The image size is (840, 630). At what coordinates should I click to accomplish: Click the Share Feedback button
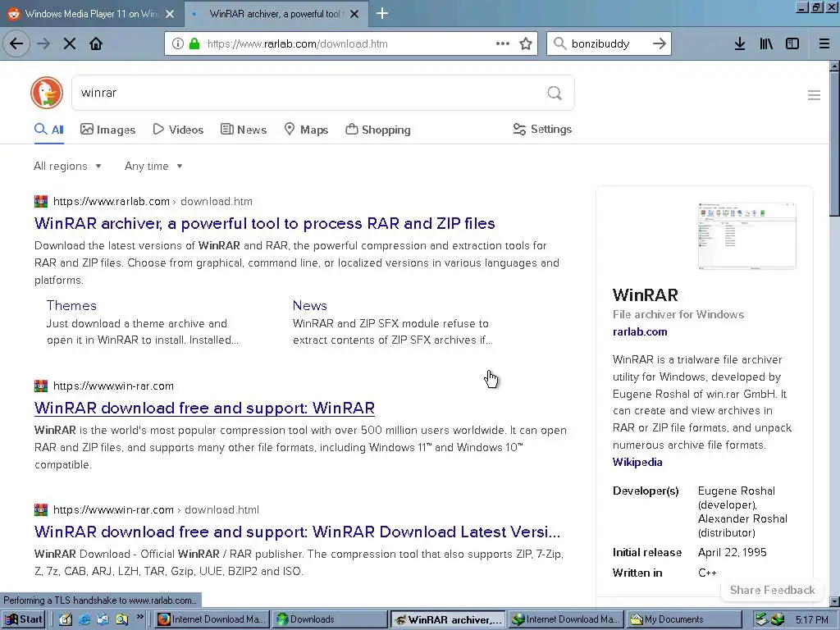[x=772, y=590]
